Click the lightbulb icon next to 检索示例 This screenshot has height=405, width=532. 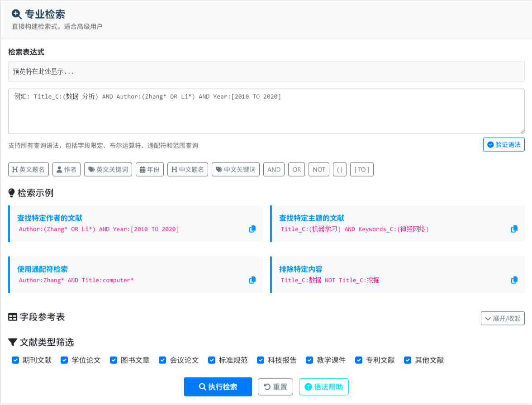(12, 193)
